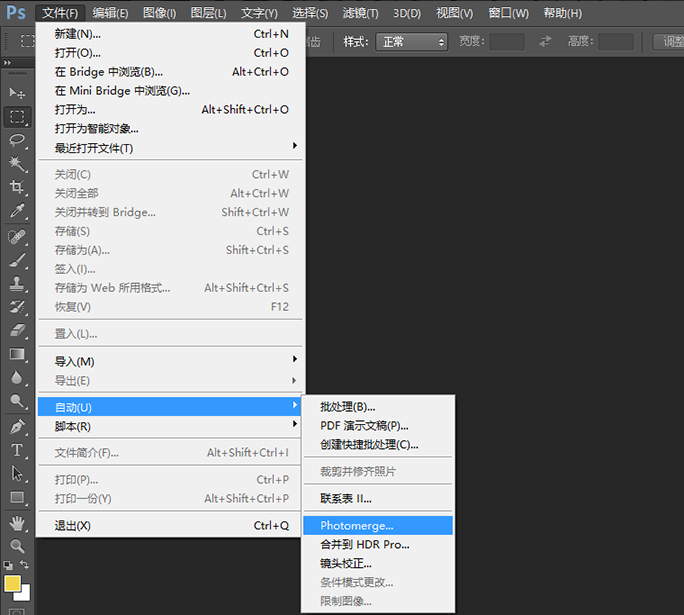Open the 滤镜(T) menu
The image size is (684, 615).
click(360, 13)
